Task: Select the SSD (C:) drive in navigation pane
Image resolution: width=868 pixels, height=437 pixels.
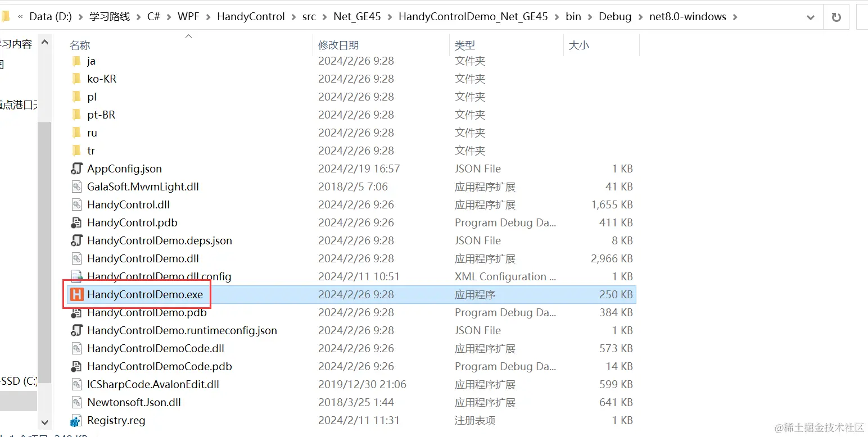Action: (19, 381)
